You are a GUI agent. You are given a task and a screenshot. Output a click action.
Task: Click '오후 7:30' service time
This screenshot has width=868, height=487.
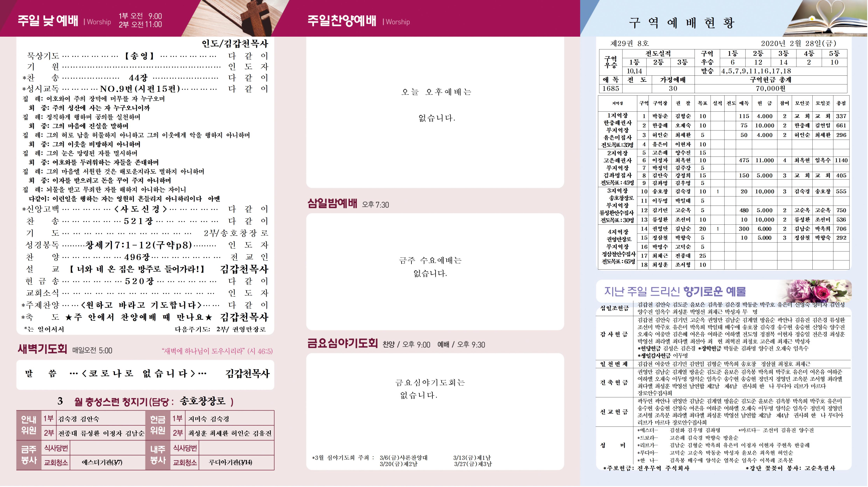coord(375,205)
